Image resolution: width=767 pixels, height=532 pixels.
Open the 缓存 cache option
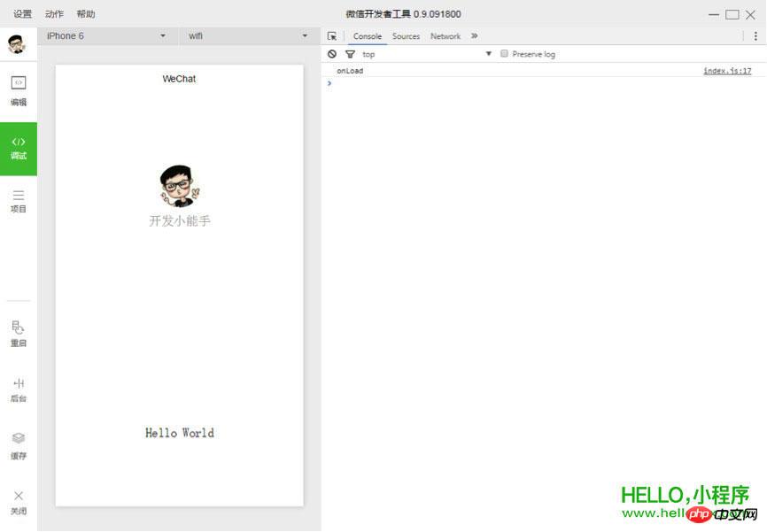19,445
